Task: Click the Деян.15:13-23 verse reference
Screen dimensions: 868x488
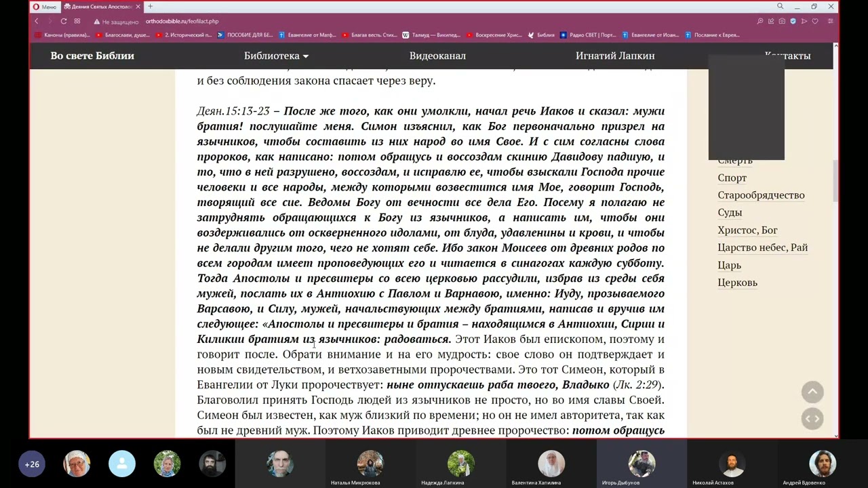Action: click(x=233, y=110)
